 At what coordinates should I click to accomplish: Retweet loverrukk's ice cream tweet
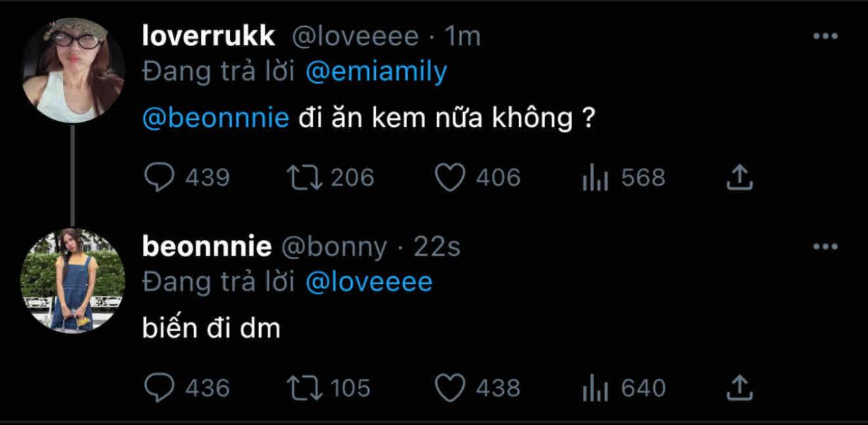305,178
